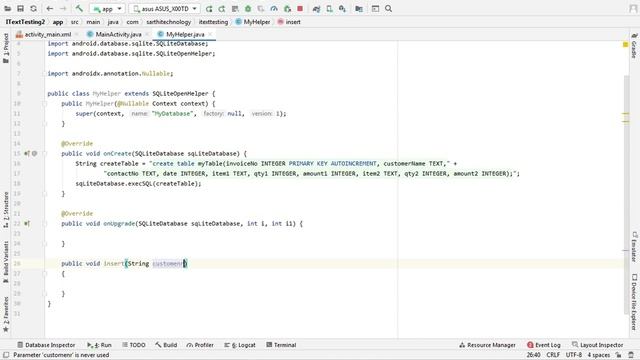The height and width of the screenshot is (360, 640).
Task: Click the insert method breadcrumb
Action: click(289, 22)
